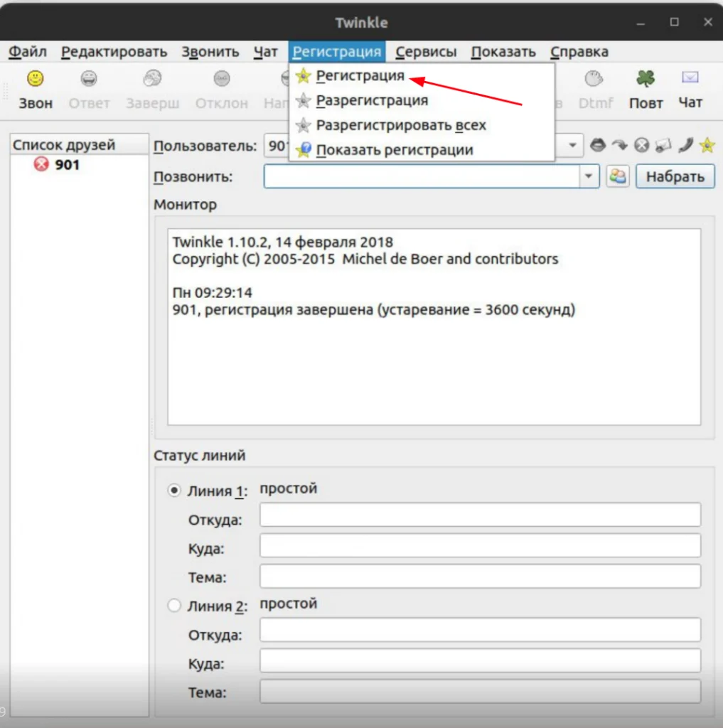Expand the Пользователь combo box arrow
The height and width of the screenshot is (728, 723).
tap(572, 145)
